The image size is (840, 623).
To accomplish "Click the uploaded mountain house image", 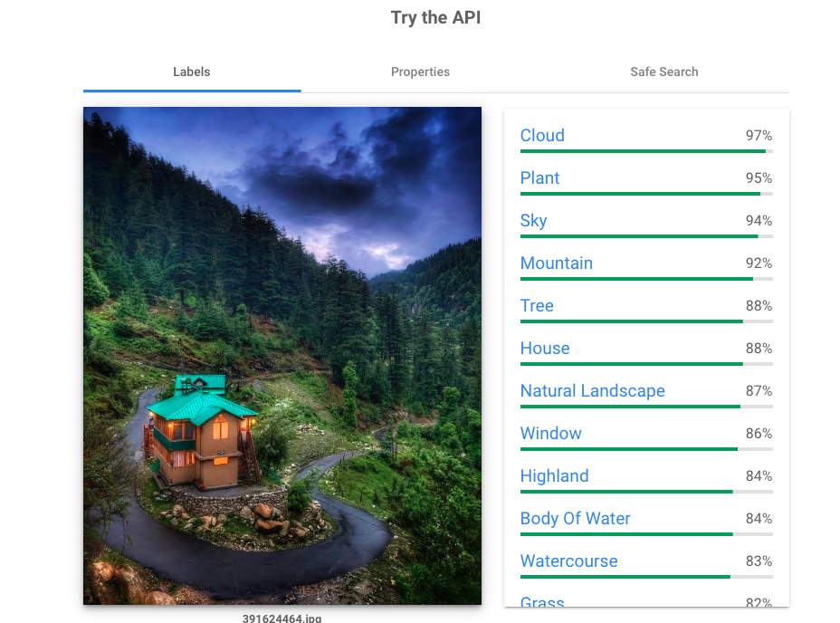I will [x=282, y=356].
